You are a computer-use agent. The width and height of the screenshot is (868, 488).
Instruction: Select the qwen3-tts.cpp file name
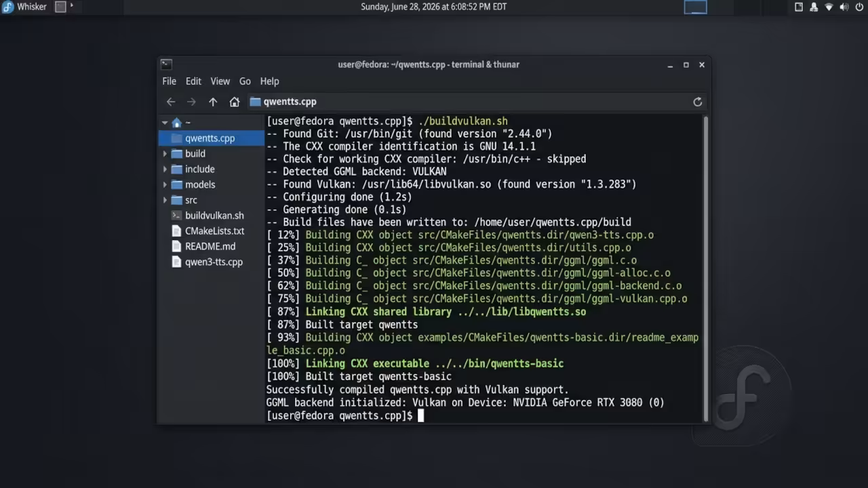coord(214,262)
